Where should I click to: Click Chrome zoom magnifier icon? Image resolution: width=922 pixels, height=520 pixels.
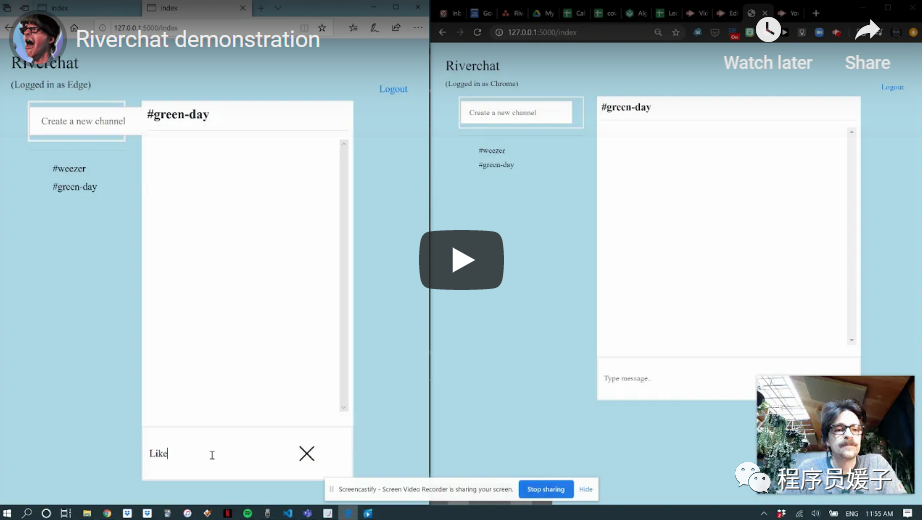pos(658,32)
